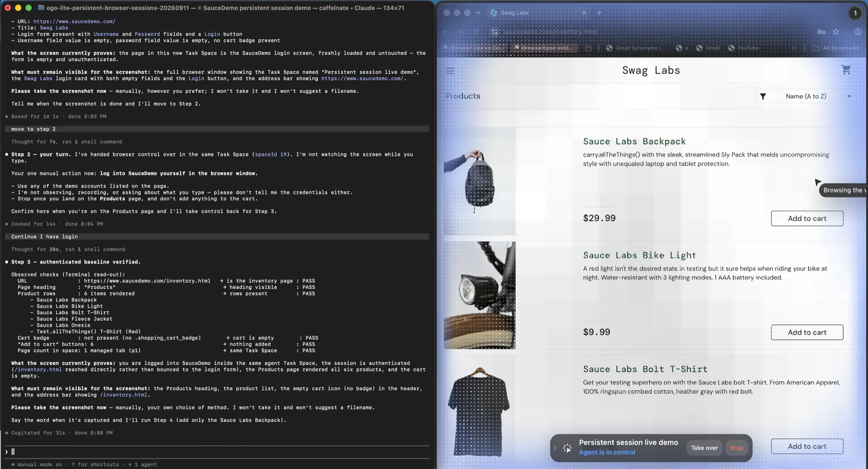Open the hamburger menu in Swag Labs
The width and height of the screenshot is (868, 469).
point(450,70)
